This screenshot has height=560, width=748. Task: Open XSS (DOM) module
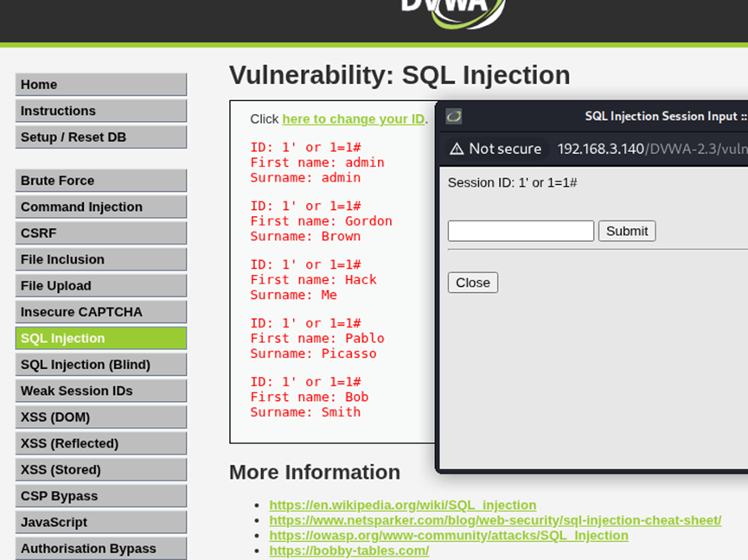tap(101, 417)
